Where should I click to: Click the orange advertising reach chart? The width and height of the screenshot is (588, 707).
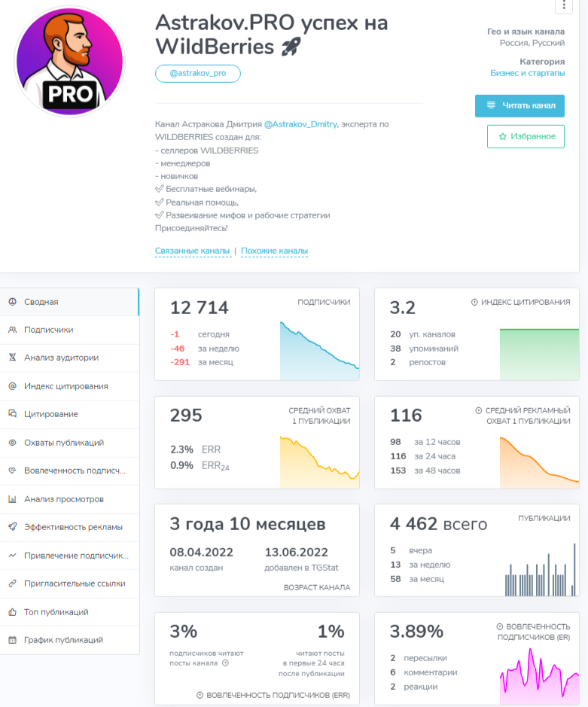click(539, 462)
